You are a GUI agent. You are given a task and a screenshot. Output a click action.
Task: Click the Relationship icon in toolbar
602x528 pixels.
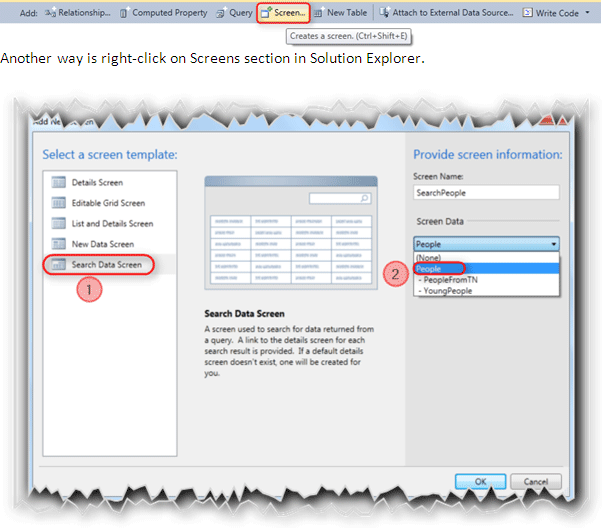point(50,13)
